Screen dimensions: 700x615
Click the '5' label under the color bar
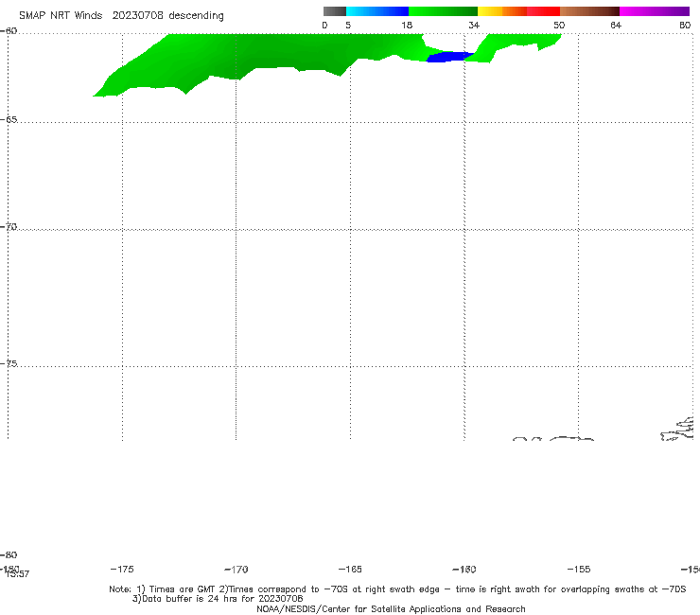pyautogui.click(x=348, y=25)
